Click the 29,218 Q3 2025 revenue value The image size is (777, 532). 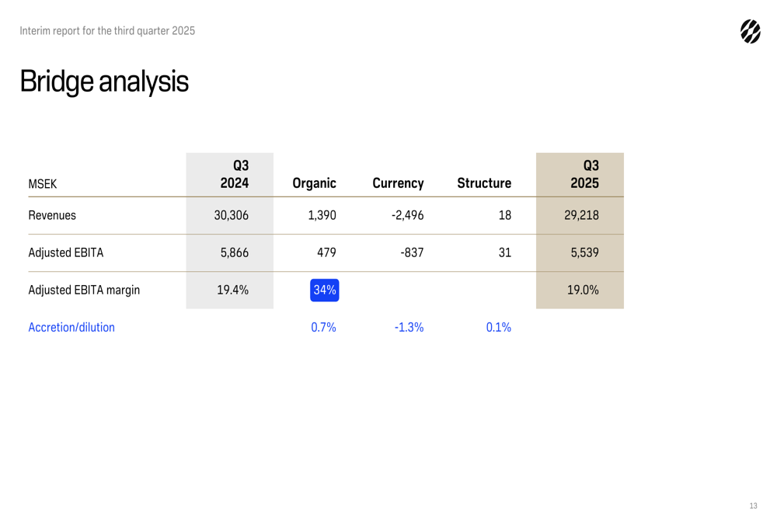581,216
